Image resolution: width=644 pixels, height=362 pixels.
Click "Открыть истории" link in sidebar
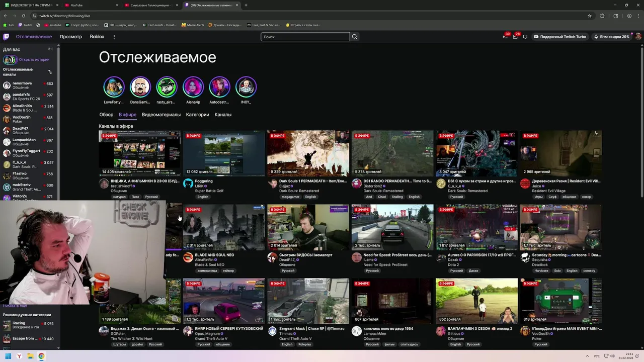(34, 60)
